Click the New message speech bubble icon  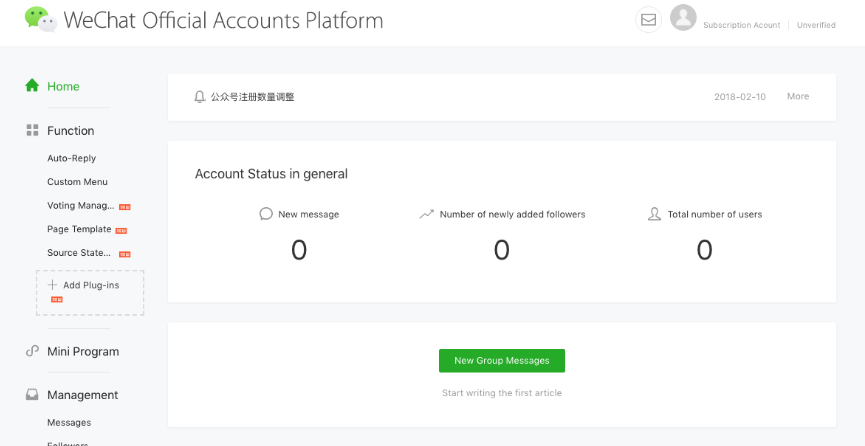tap(266, 214)
